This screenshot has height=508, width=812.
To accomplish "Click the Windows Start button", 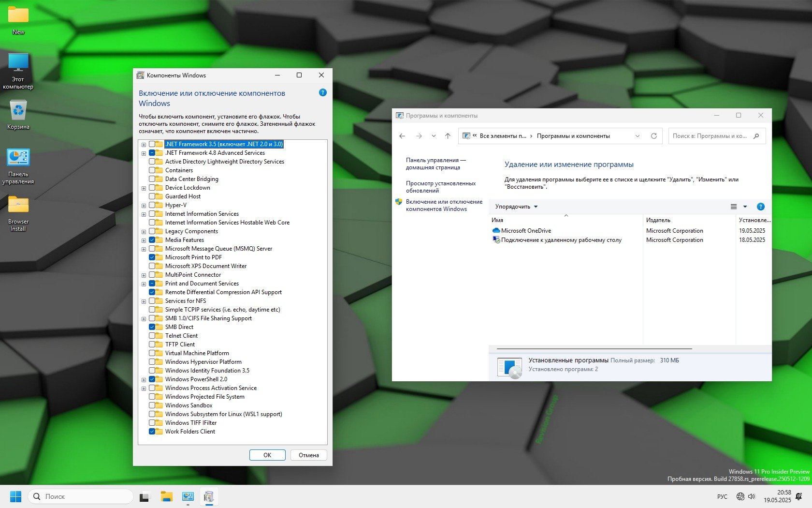I will pos(15,496).
